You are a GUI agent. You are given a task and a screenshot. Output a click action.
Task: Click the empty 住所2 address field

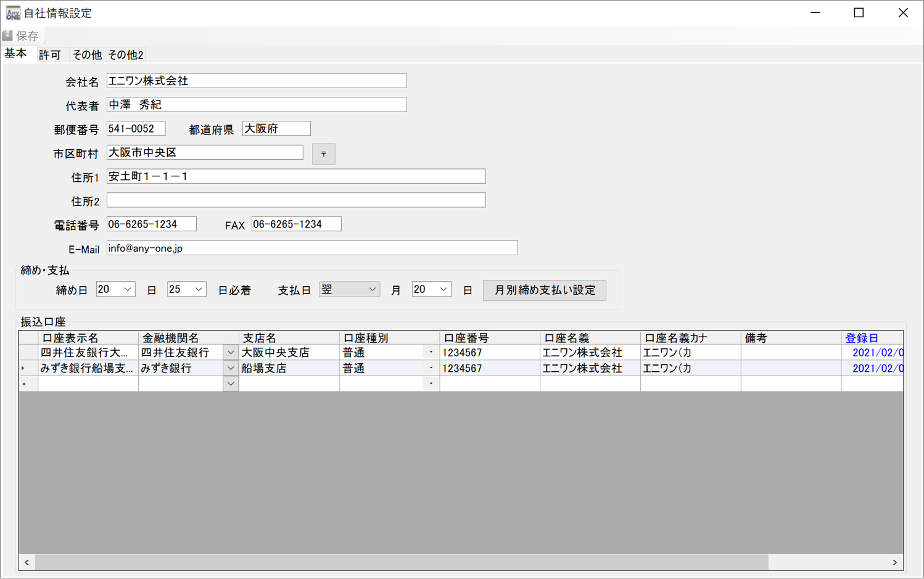[x=295, y=200]
